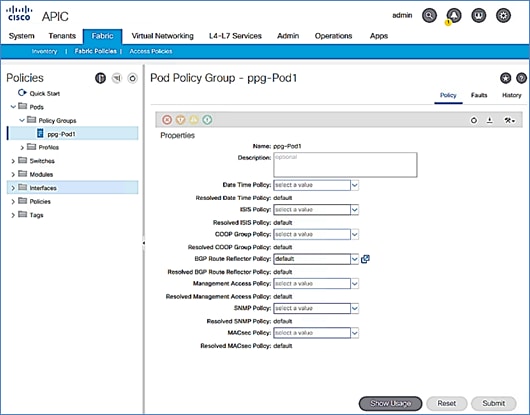
Task: Click the Submit button
Action: click(x=494, y=404)
